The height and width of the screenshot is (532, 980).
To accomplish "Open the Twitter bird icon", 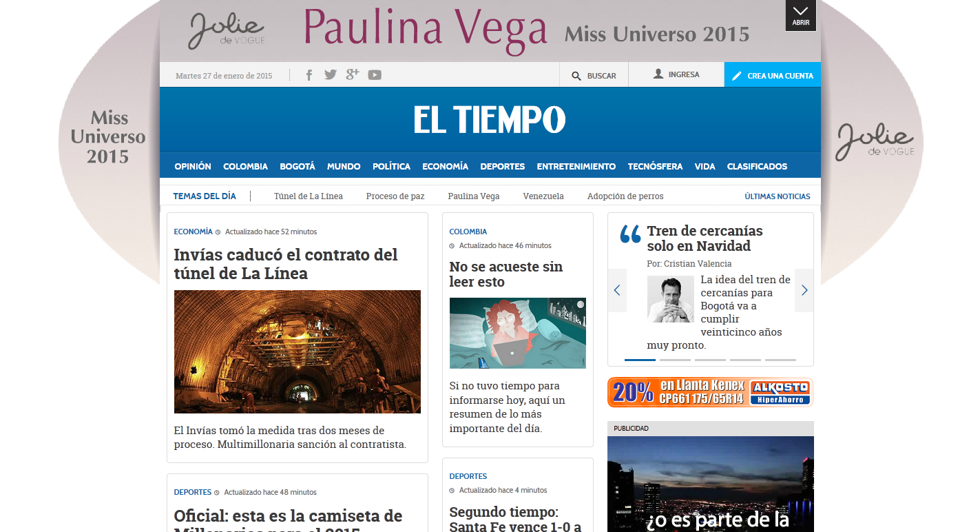I will click(331, 74).
